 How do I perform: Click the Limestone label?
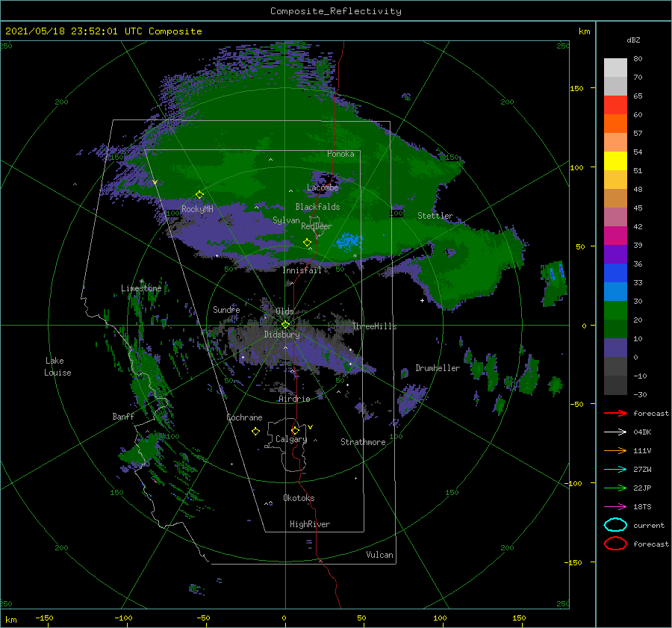click(141, 288)
